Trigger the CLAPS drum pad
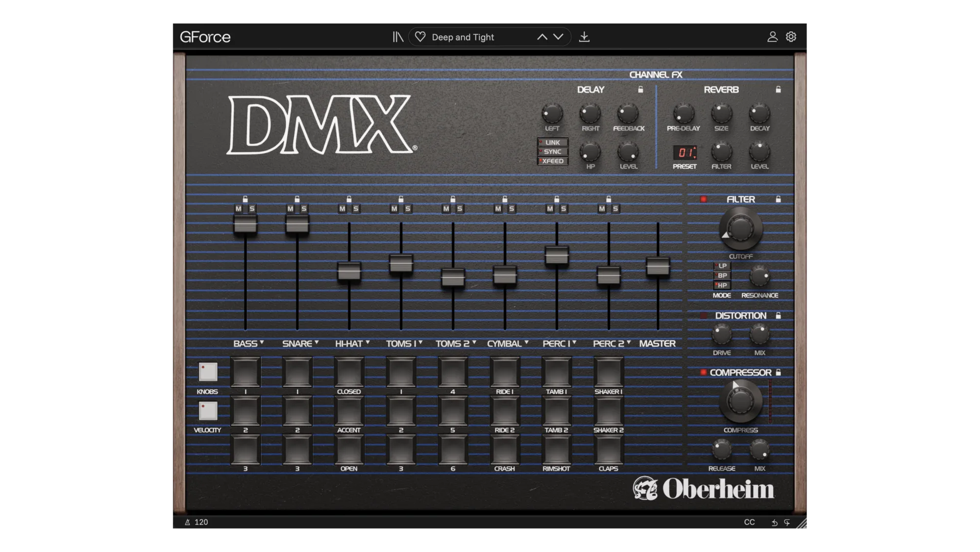980x552 pixels. 609,450
